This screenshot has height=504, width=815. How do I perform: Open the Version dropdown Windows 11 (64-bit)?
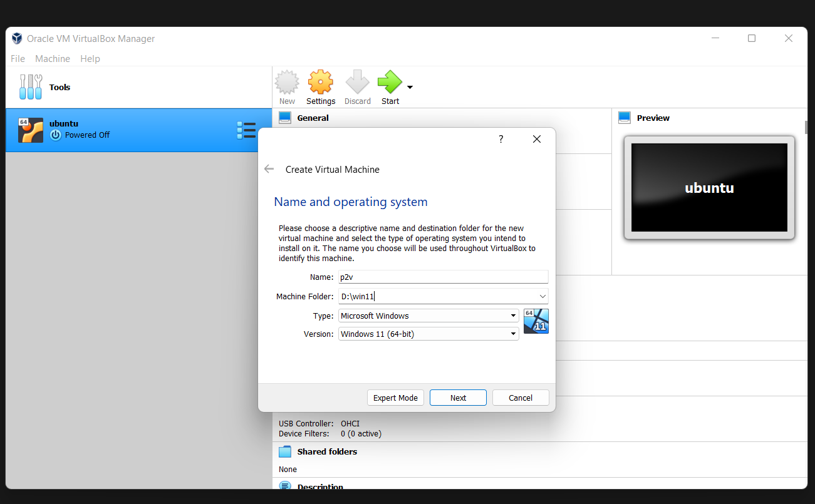[x=428, y=334]
